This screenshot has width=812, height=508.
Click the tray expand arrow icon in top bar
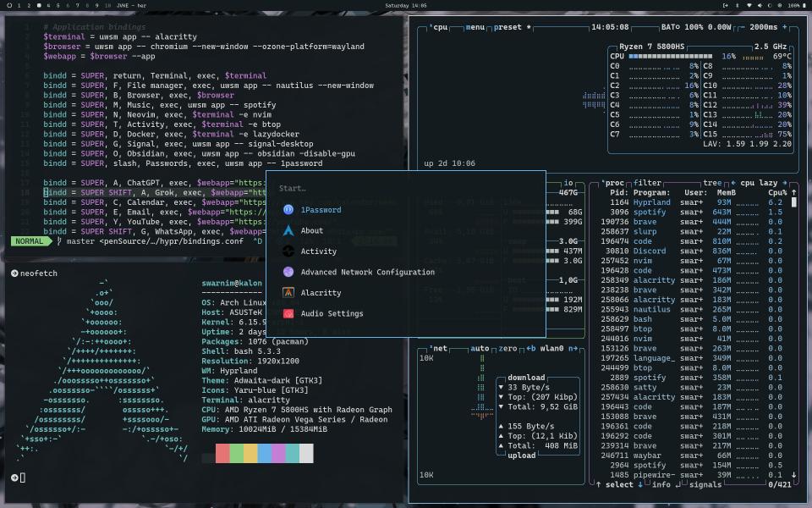726,5
